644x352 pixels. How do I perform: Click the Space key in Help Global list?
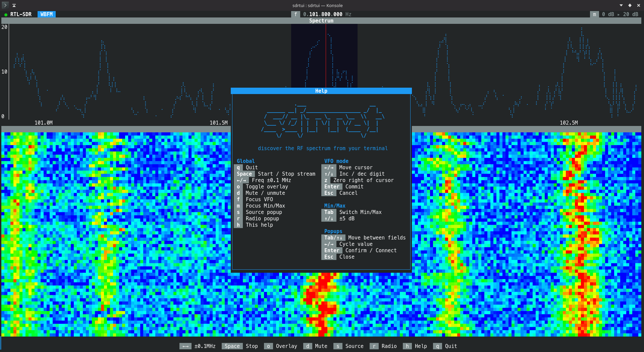244,174
